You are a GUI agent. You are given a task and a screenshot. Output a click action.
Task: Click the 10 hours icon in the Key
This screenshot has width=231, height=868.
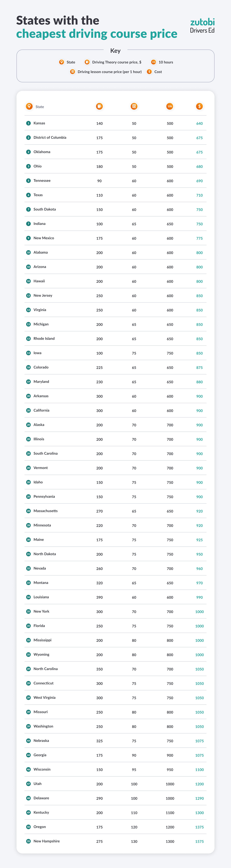pyautogui.click(x=153, y=62)
